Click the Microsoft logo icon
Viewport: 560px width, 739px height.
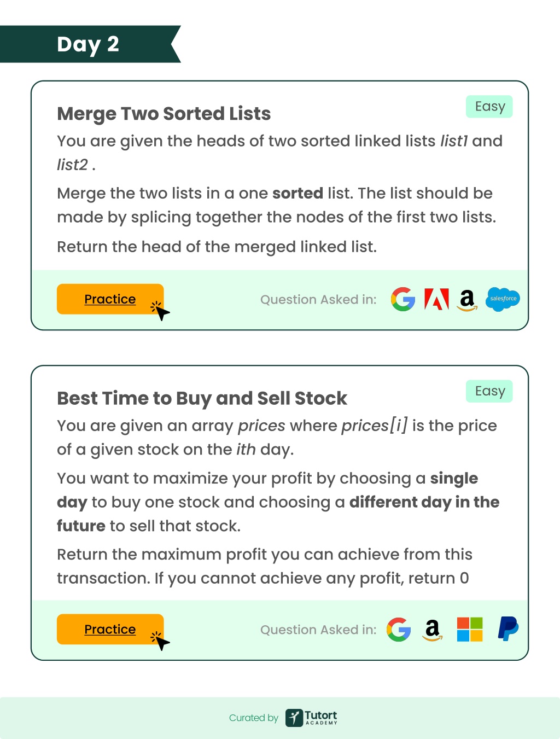470,630
